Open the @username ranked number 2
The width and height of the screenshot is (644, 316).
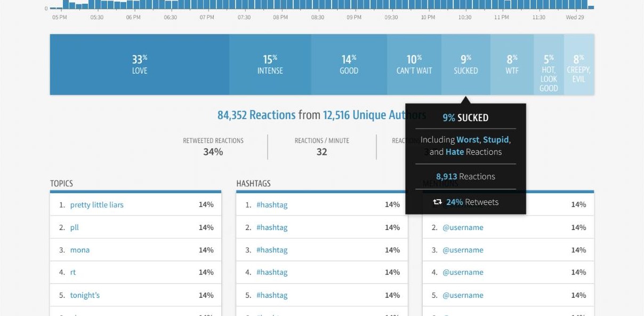pos(463,227)
